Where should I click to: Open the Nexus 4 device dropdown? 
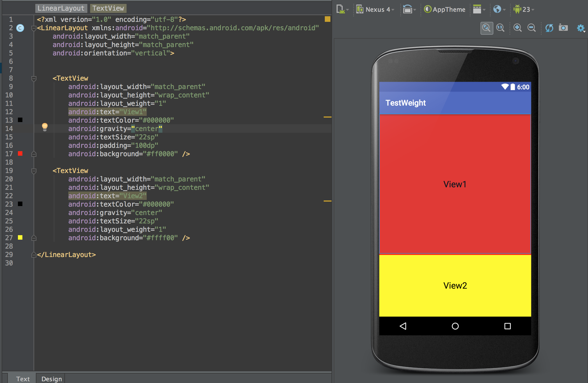tap(375, 10)
